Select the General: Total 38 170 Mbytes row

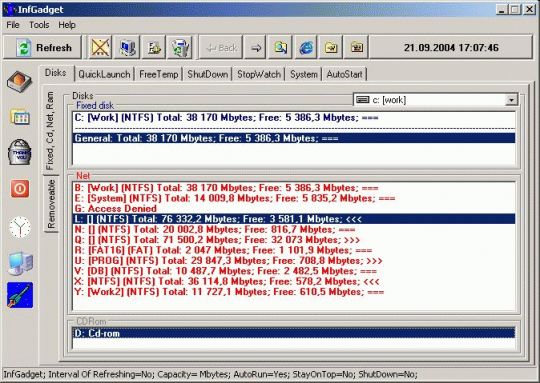[x=294, y=138]
